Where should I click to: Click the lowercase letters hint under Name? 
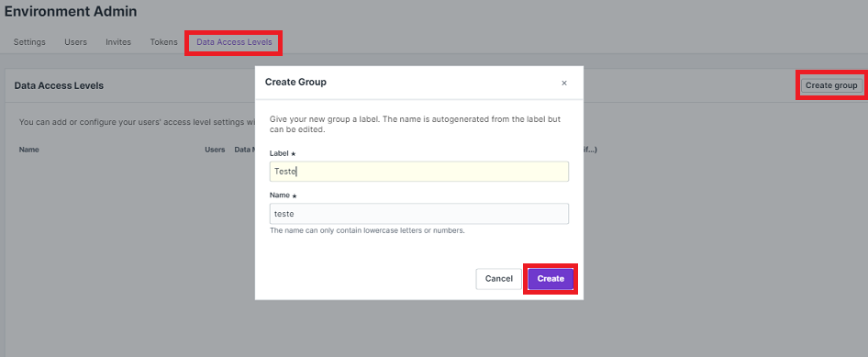pos(367,230)
